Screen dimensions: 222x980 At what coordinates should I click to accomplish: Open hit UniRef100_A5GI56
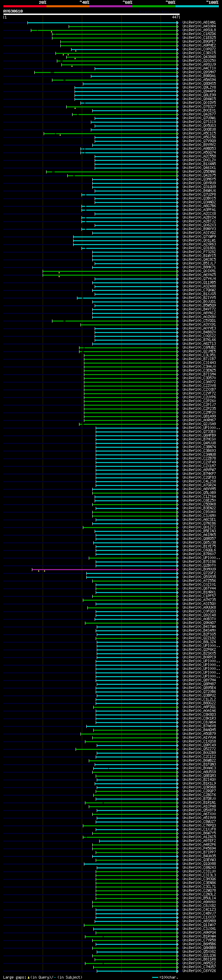pyautogui.click(x=199, y=137)
